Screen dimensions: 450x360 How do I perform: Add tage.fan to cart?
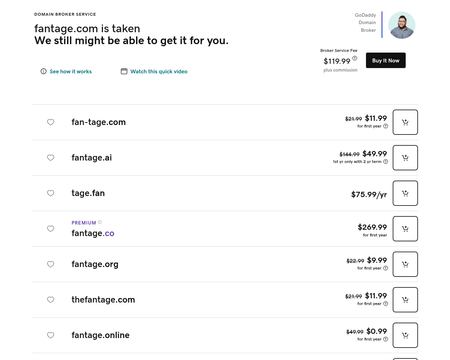[405, 193]
